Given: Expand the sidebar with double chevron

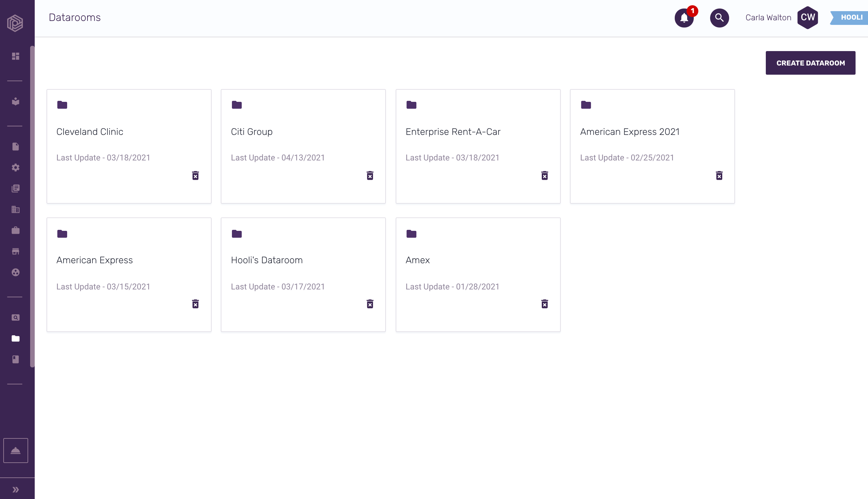Looking at the screenshot, I should (15, 490).
